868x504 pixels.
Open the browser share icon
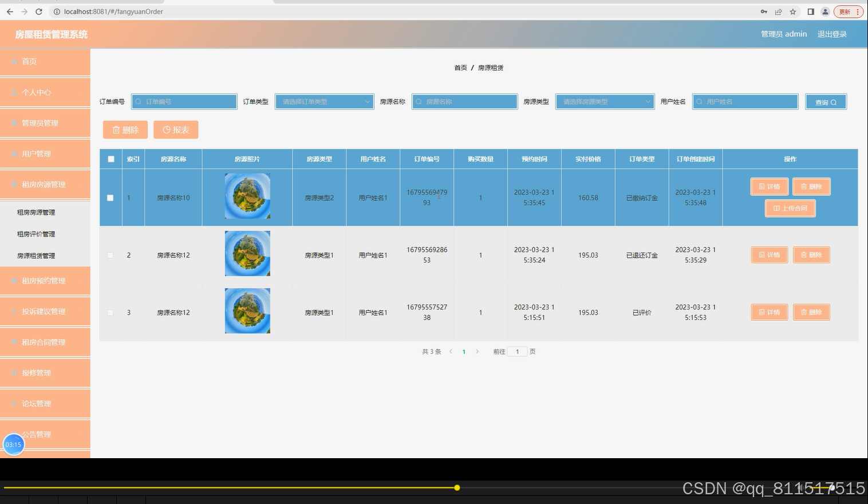[778, 11]
